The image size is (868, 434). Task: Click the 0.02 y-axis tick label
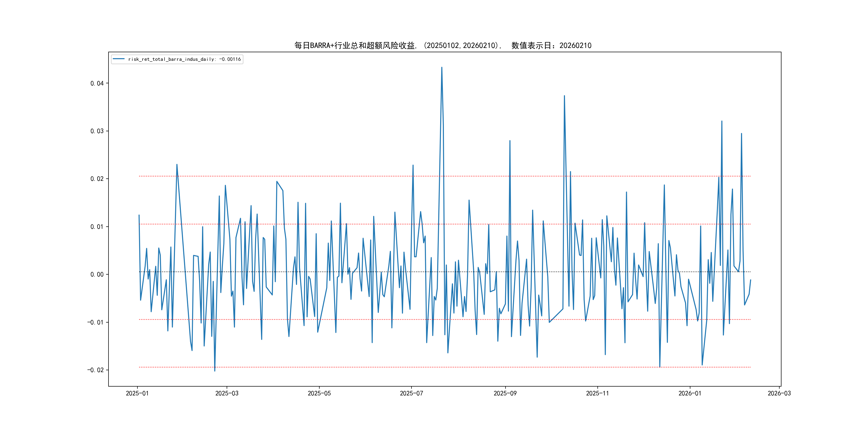(97, 179)
